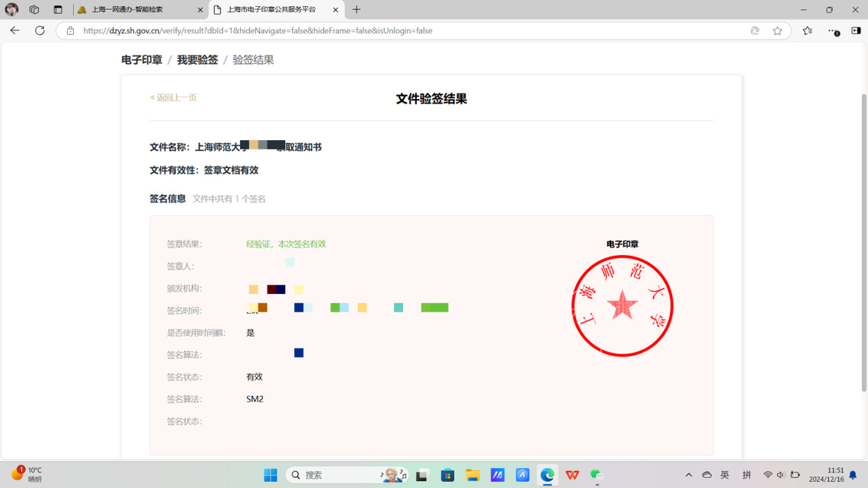Click the 返回上一页 link
Screen dimensions: 868x488
(x=174, y=97)
